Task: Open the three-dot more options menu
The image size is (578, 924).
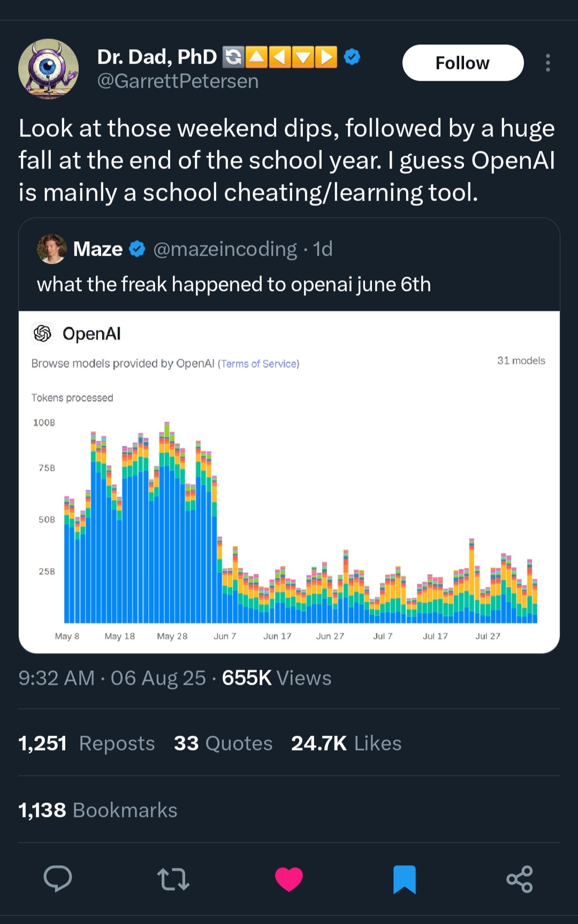Action: (x=547, y=63)
